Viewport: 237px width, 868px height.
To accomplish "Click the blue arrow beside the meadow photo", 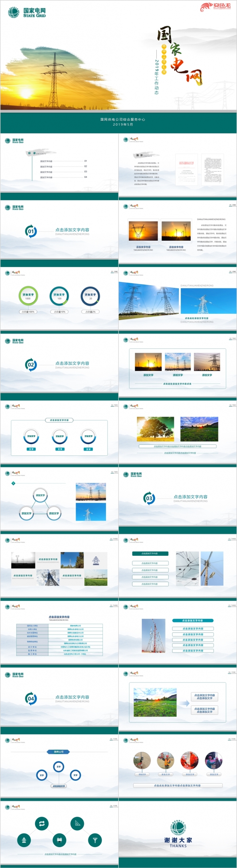I will point(185,703).
